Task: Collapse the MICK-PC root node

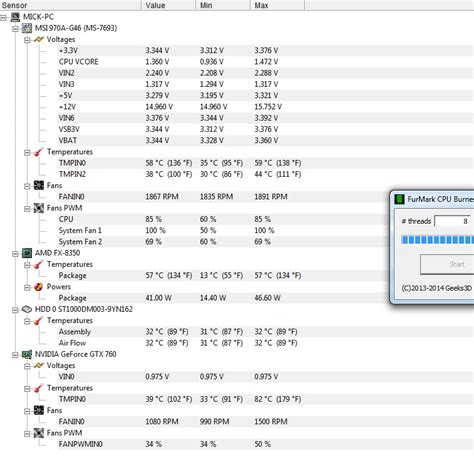Action: 3,18
